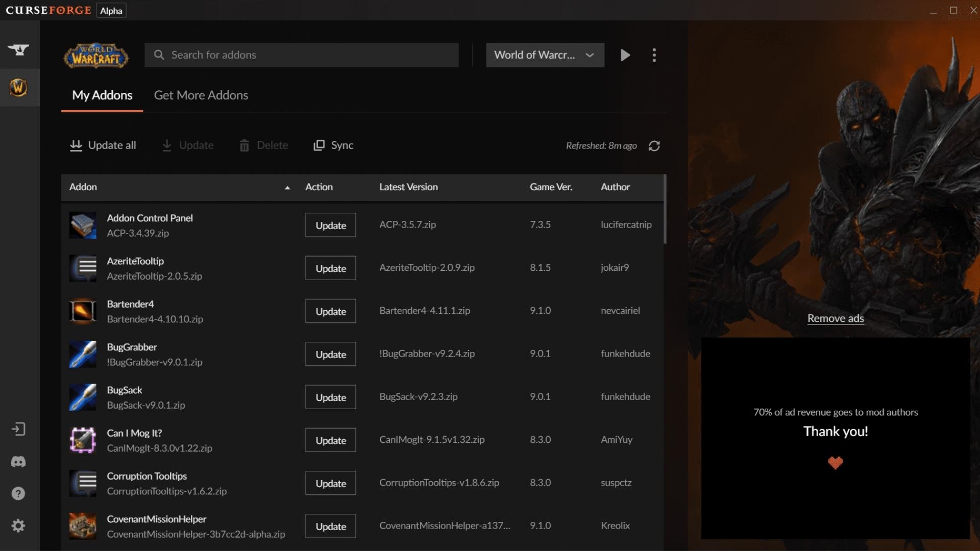Switch to the Get More Addons tab
This screenshot has width=980, height=551.
[201, 95]
